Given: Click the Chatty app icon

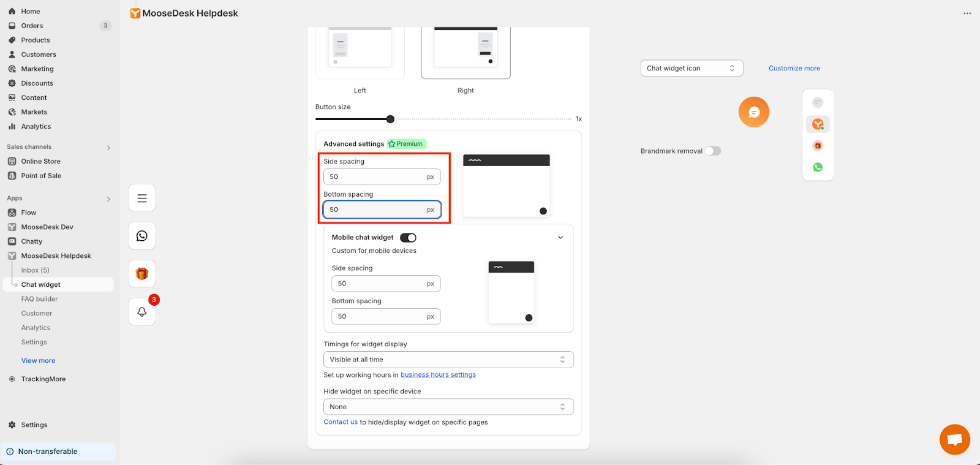Looking at the screenshot, I should click(12, 241).
